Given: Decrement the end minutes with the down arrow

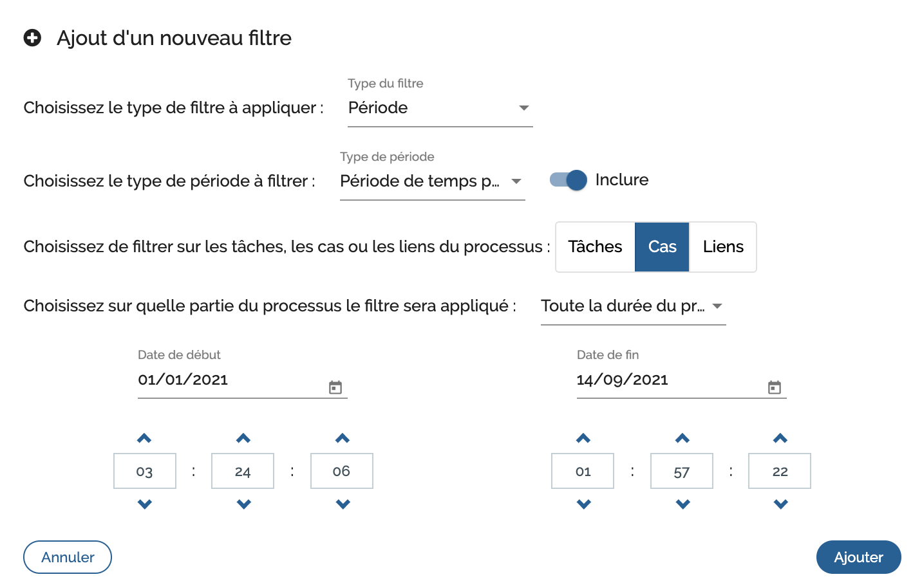Looking at the screenshot, I should coord(681,504).
